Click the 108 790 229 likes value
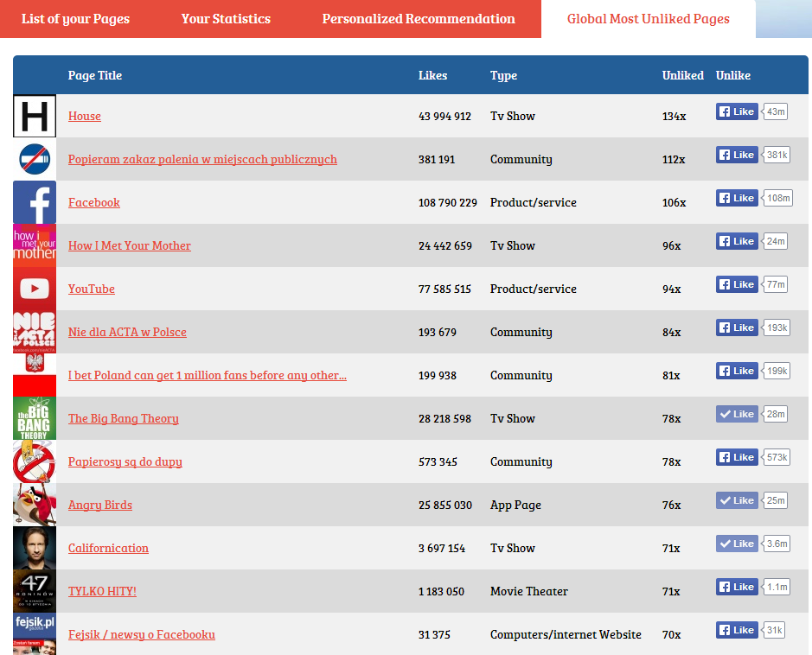Image resolution: width=812 pixels, height=655 pixels. 447,203
